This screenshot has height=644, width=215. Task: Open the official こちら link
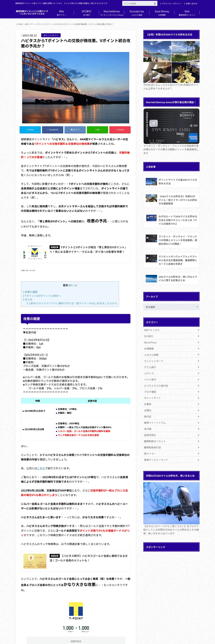click(x=41, y=468)
